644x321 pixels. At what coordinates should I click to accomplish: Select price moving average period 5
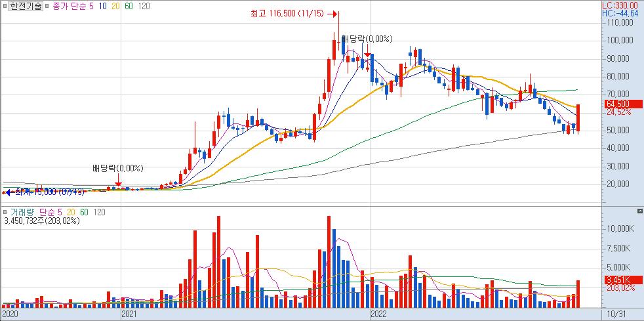point(93,6)
